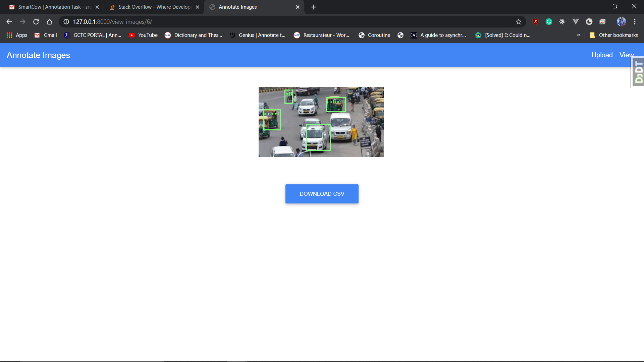The width and height of the screenshot is (644, 362).
Task: Open the uBlock Origin extension icon
Action: coord(535,22)
